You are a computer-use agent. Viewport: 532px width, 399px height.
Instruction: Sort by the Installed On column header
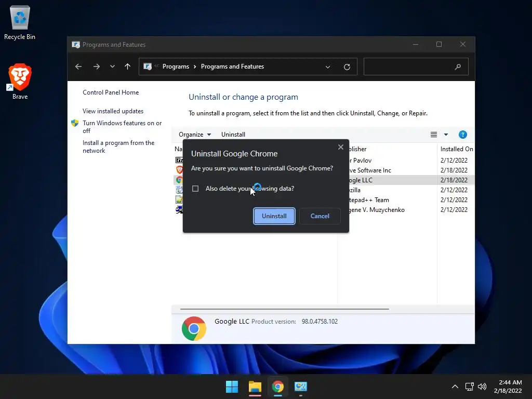tap(456, 149)
